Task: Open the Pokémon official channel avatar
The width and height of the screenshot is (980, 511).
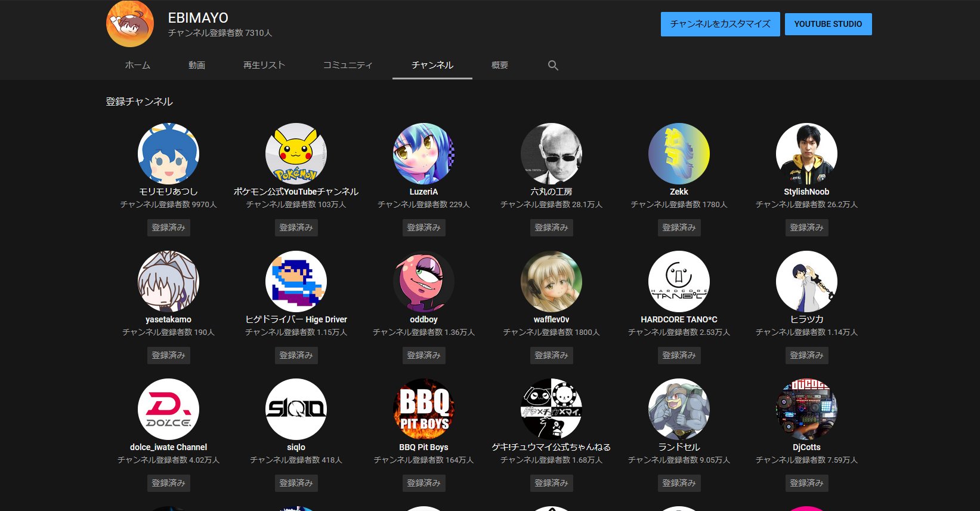Action: point(296,153)
